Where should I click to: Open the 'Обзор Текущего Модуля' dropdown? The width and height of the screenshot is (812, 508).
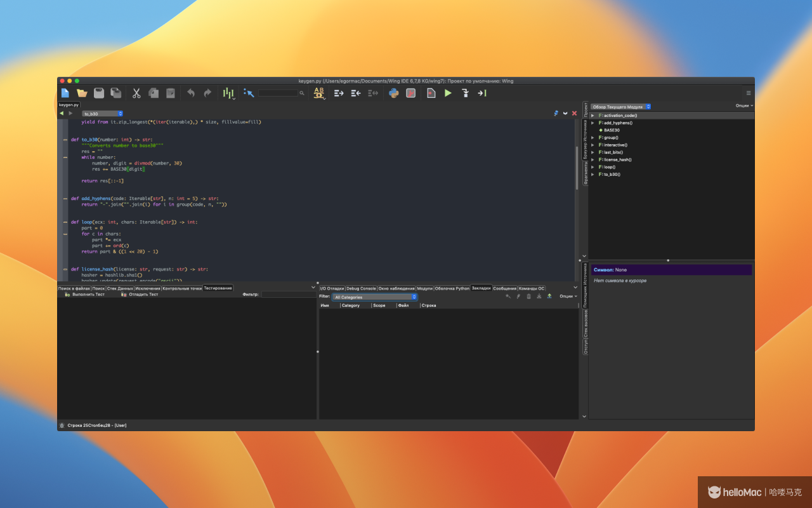(x=621, y=107)
